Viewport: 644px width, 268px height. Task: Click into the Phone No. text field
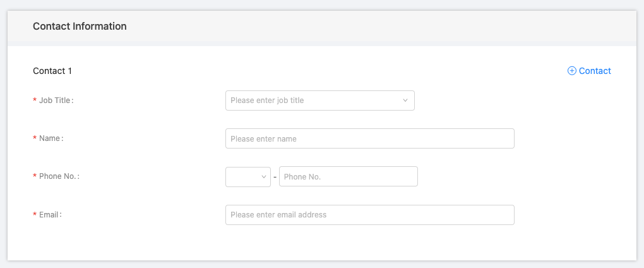tap(348, 177)
